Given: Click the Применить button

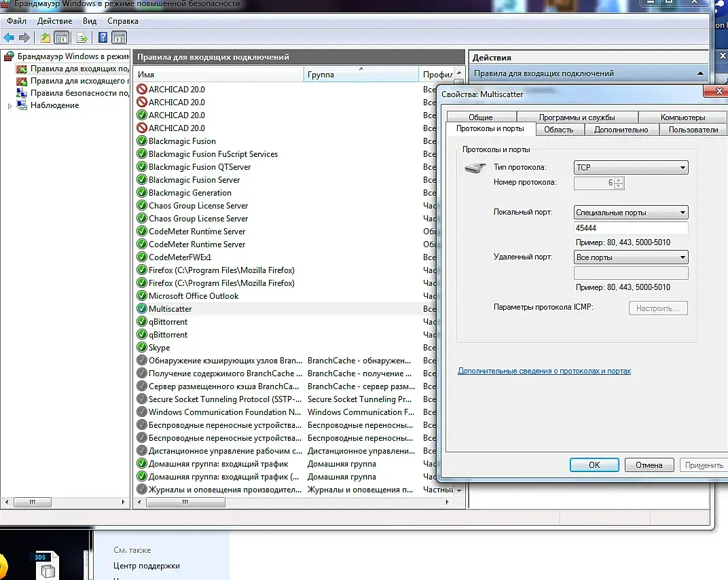Looking at the screenshot, I should (x=704, y=465).
